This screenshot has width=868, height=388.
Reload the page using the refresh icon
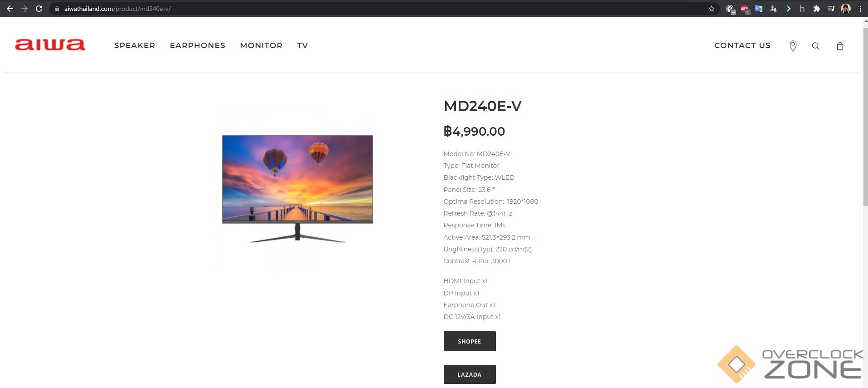(x=39, y=9)
